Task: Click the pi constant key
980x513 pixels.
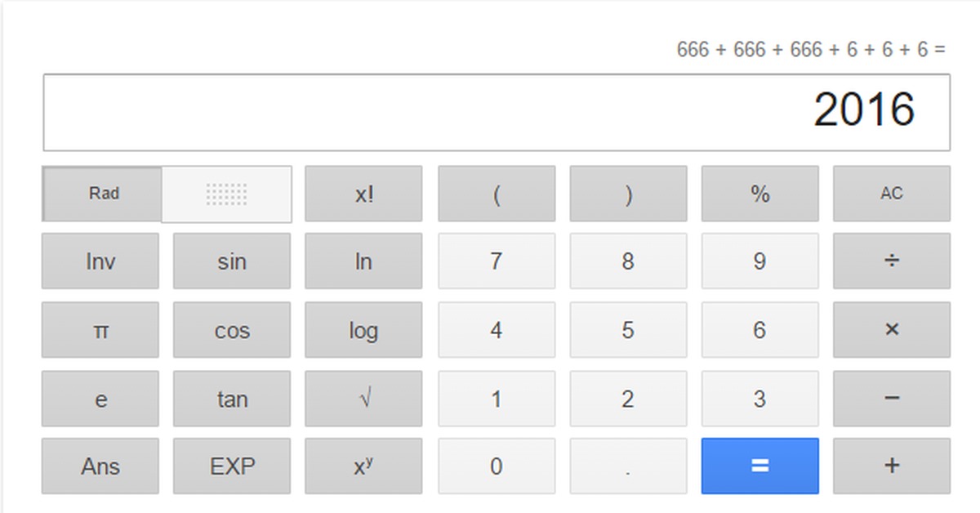Action: 100,330
